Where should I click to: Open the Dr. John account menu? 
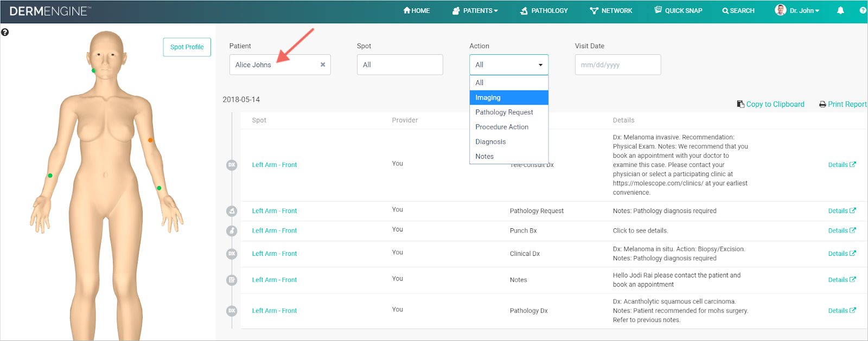tap(797, 10)
